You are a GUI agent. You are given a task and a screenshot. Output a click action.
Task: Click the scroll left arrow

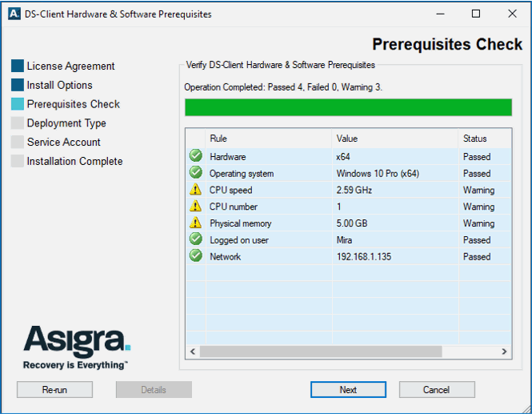click(x=193, y=352)
